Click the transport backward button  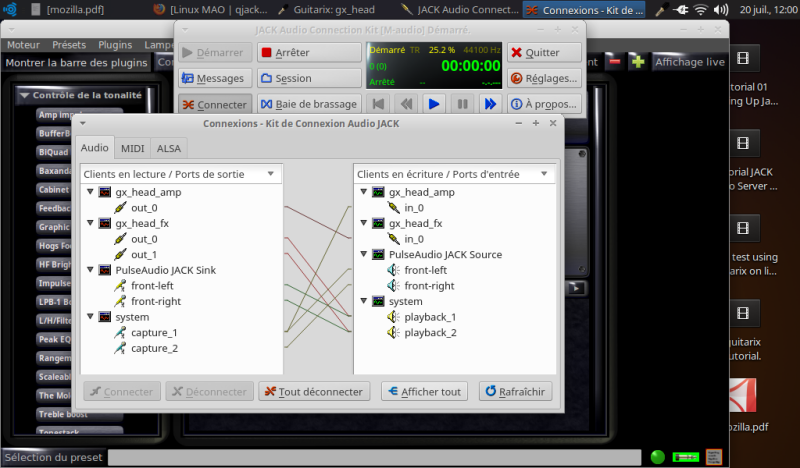click(406, 104)
